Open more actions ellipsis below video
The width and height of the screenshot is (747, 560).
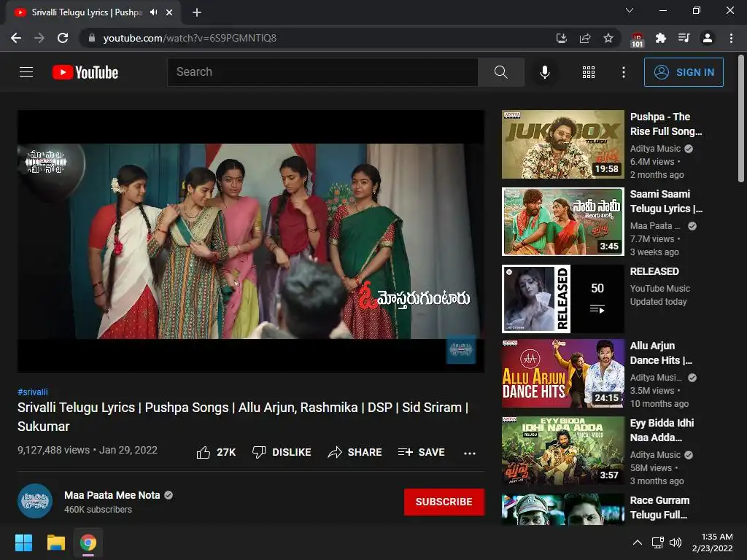pyautogui.click(x=470, y=453)
